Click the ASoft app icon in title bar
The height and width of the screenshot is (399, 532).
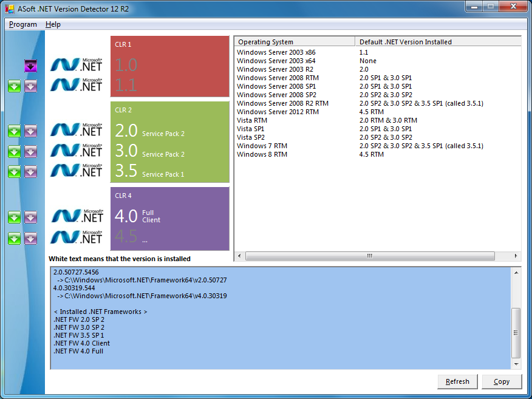click(10, 9)
